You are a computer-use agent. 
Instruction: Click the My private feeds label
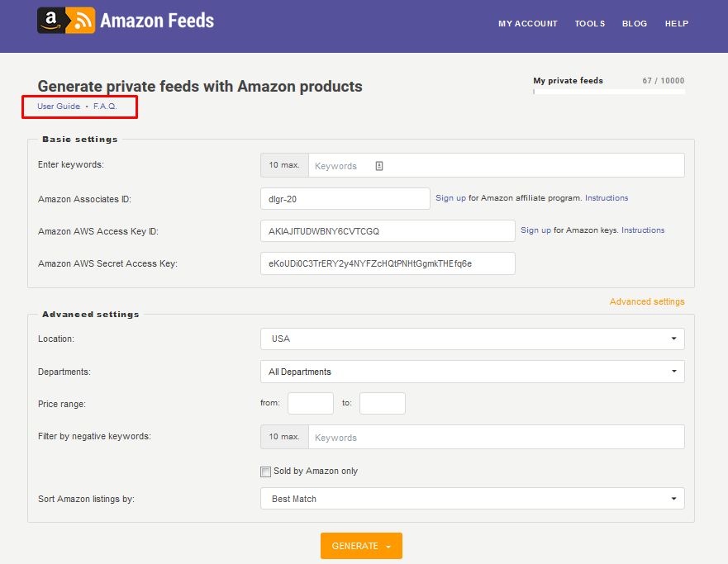tap(568, 81)
